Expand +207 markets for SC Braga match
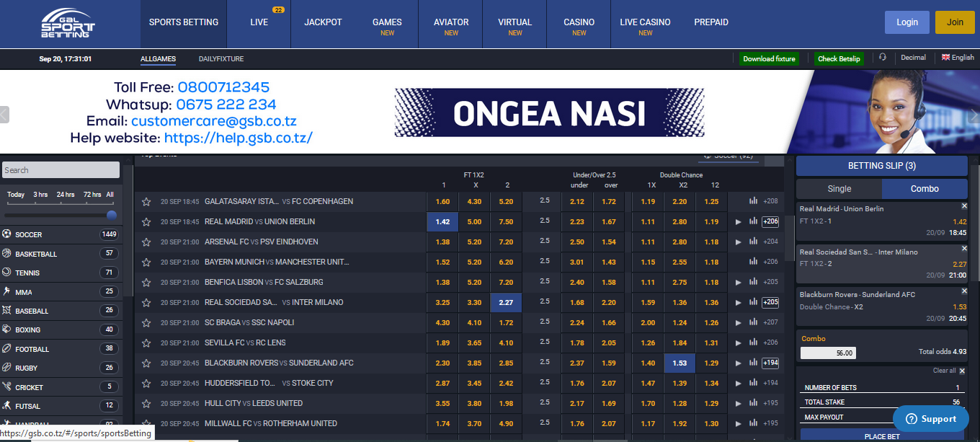The height and width of the screenshot is (442, 980). click(770, 322)
